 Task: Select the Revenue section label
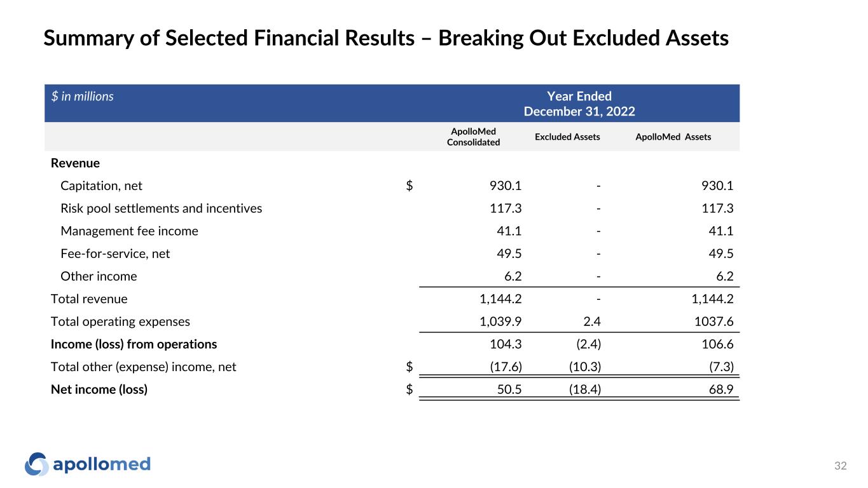coord(75,163)
